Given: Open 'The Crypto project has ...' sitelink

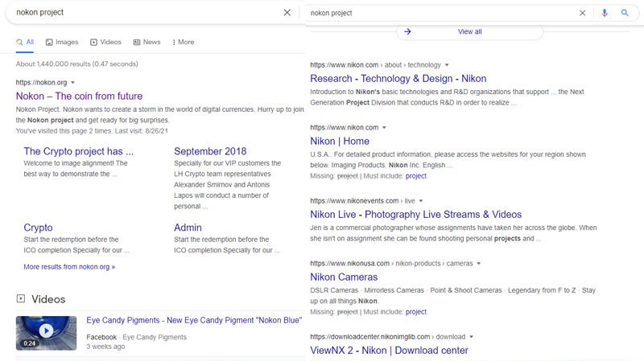Looking at the screenshot, I should [x=78, y=151].
